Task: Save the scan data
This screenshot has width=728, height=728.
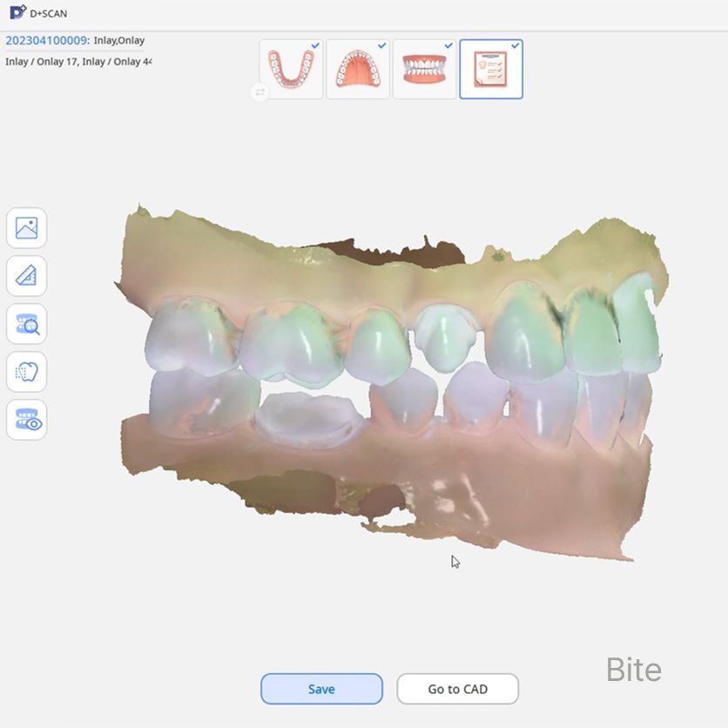Action: (x=321, y=689)
